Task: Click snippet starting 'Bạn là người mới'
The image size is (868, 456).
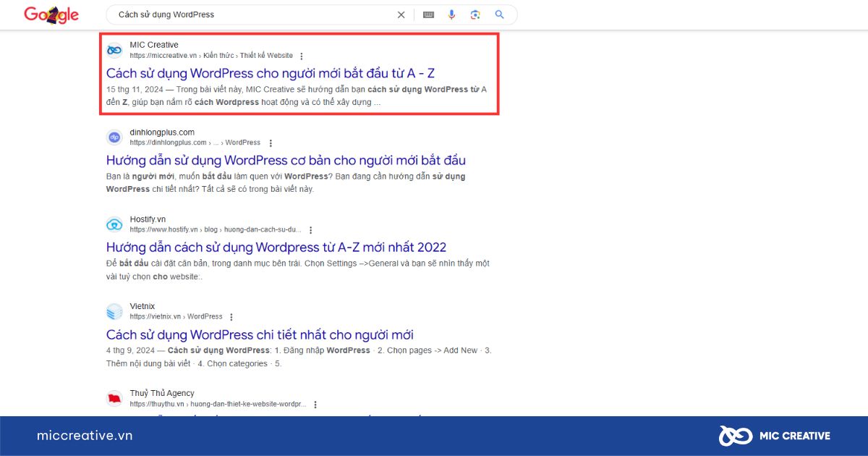Action: pos(286,182)
